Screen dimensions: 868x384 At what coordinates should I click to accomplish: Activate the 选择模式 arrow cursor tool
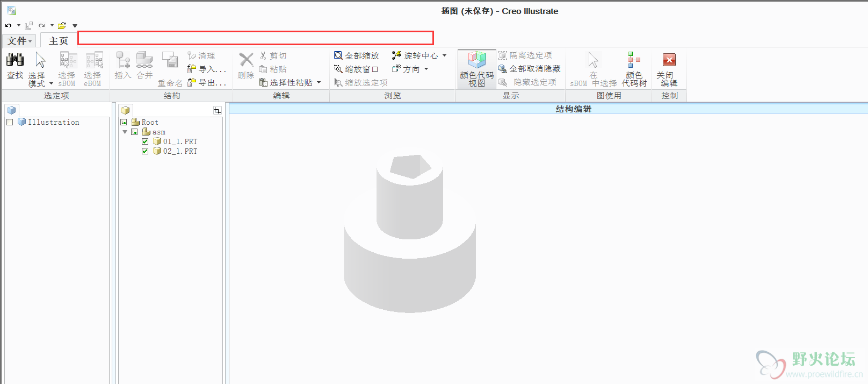40,61
